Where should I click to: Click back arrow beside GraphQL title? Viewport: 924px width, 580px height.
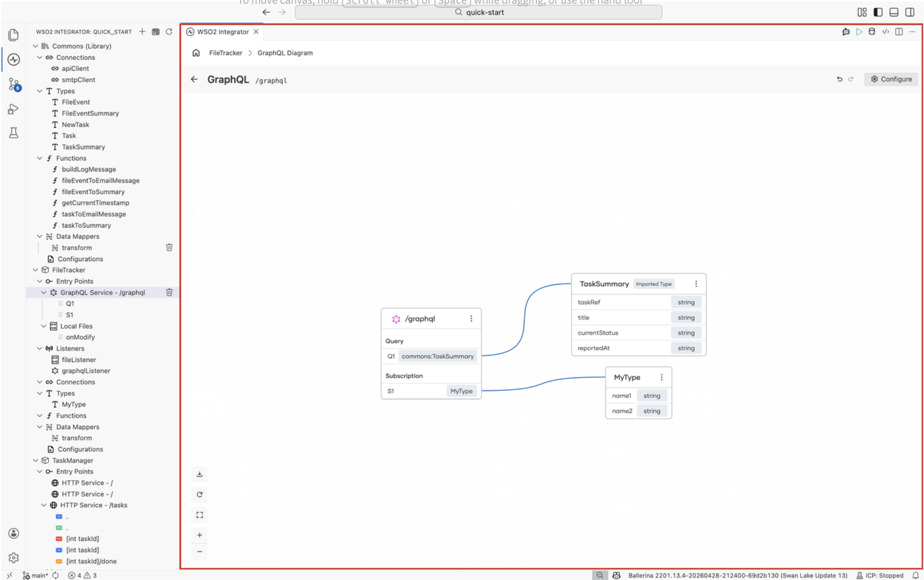tap(194, 79)
